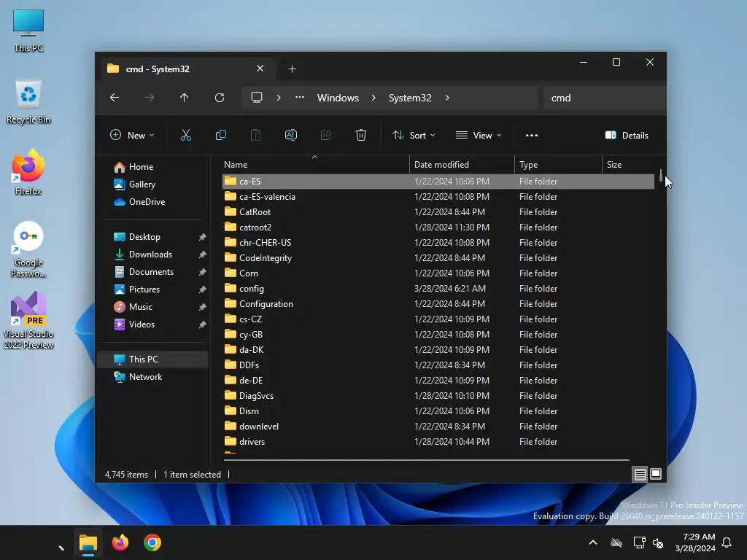Unpin Pictures from quick access
Viewport: 747px width, 560px height.
click(203, 289)
